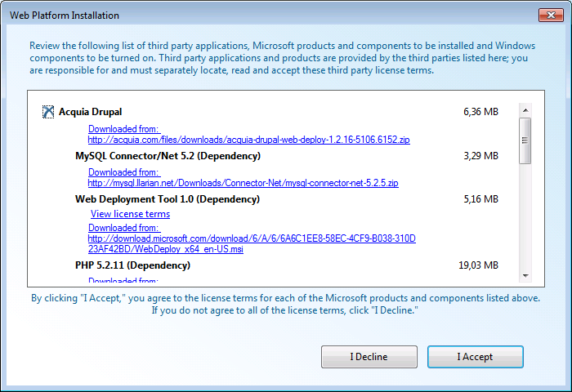Viewport: 572px width, 392px height.
Task: Click the I Decline button
Action: tap(369, 357)
